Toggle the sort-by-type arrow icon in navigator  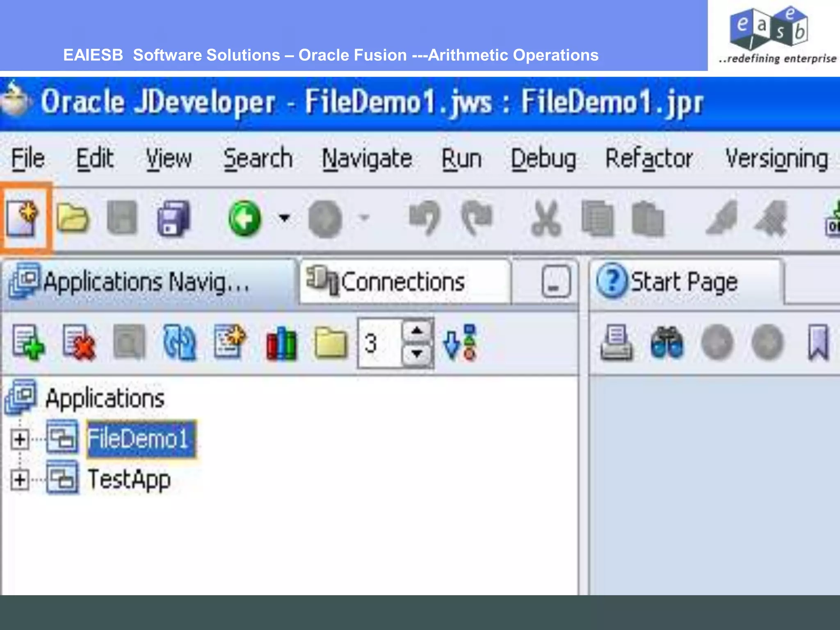tap(459, 343)
